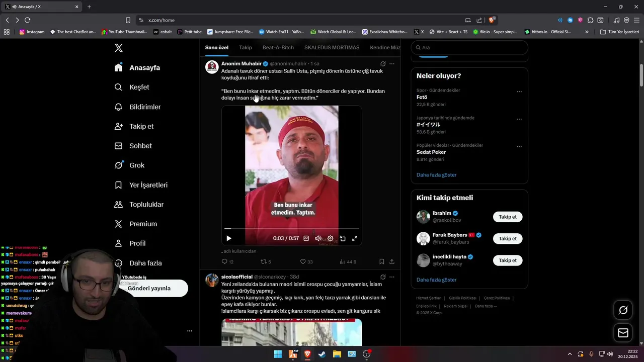Open Grok icon on Anonim Muhabir post
Image resolution: width=644 pixels, height=362 pixels.
point(383,64)
